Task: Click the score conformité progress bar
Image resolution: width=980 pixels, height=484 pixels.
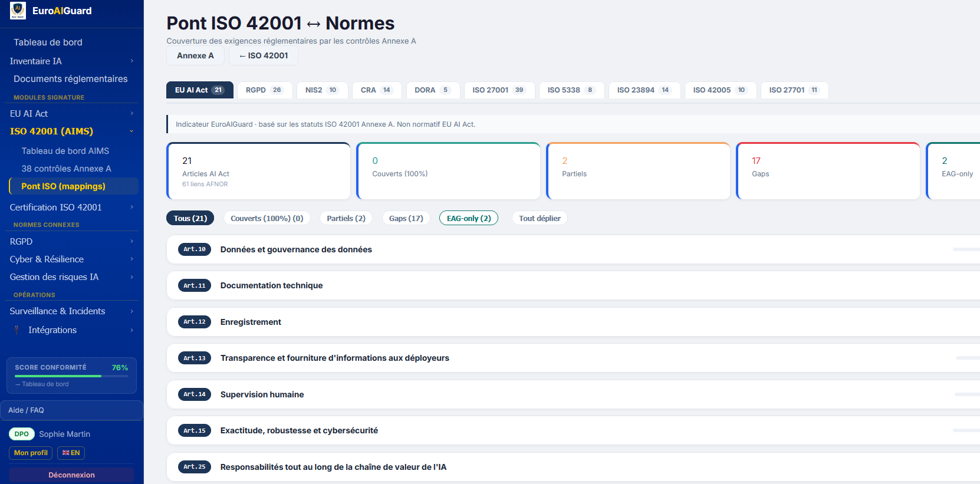Action: tap(71, 376)
